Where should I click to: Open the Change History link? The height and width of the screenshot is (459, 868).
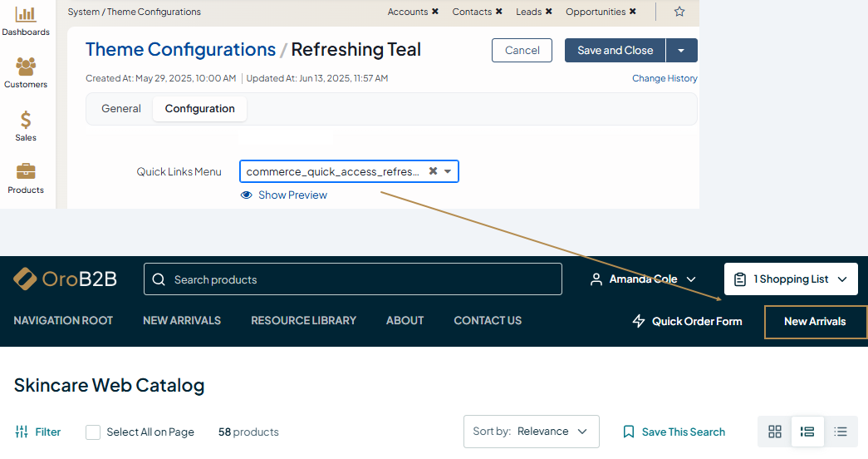[x=664, y=78]
